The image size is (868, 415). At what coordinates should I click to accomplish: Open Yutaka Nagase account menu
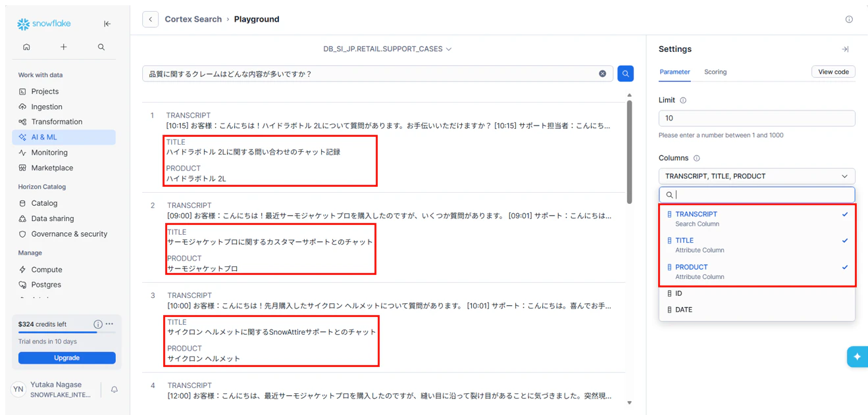(53, 389)
